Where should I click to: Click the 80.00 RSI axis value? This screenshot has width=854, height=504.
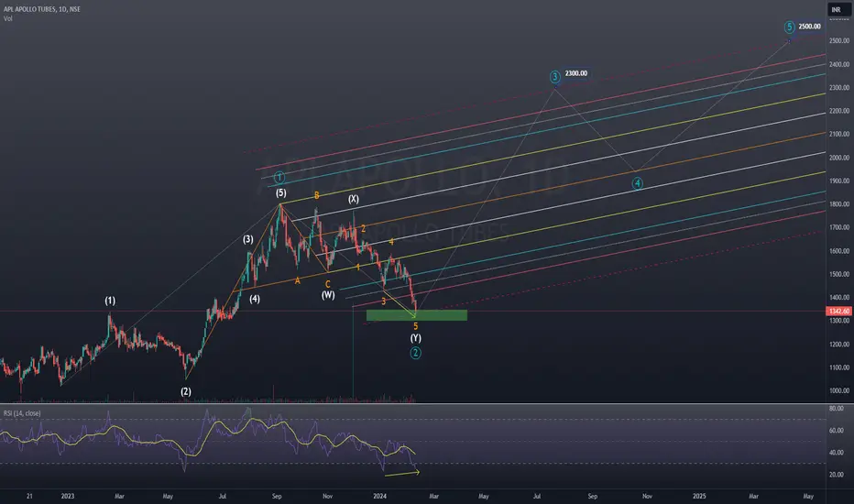tap(836, 408)
